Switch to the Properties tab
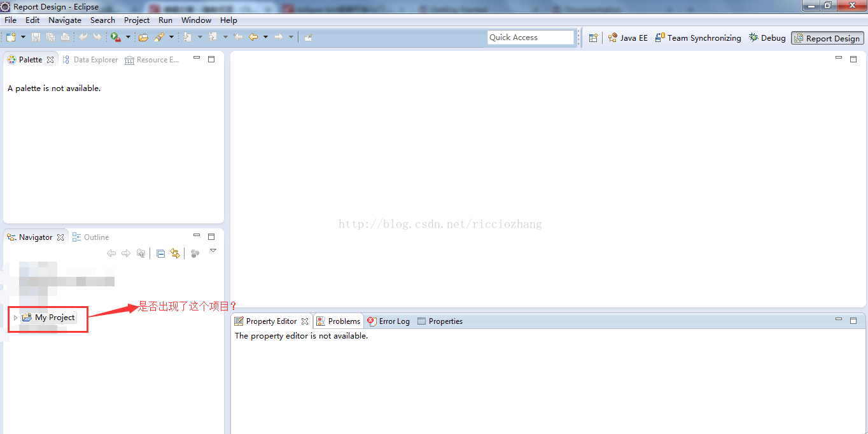 (440, 321)
